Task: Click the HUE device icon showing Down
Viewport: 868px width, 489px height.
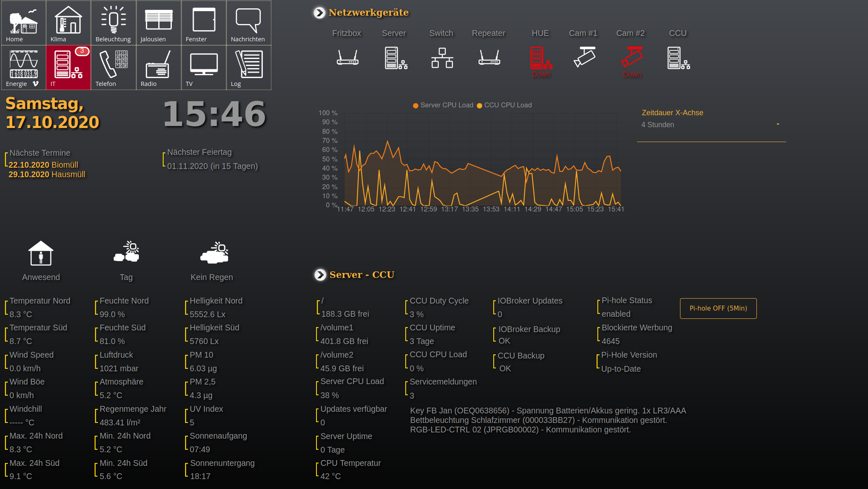Action: (541, 59)
